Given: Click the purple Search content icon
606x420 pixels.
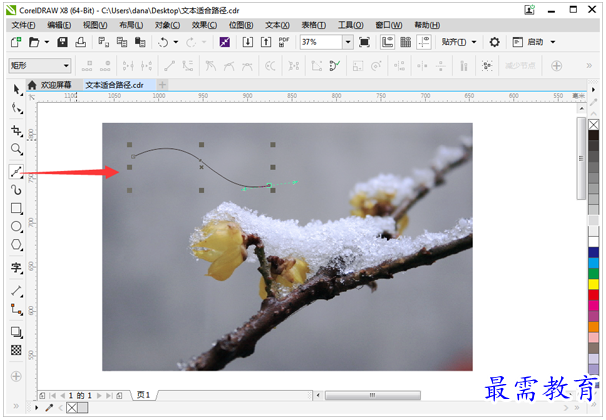Looking at the screenshot, I should (225, 42).
